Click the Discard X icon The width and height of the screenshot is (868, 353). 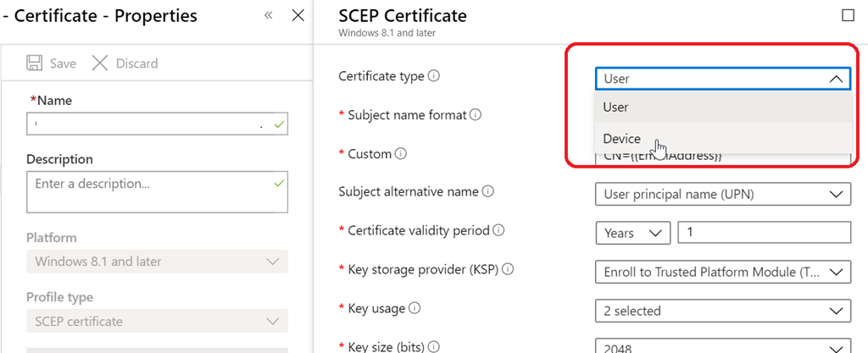pos(100,63)
